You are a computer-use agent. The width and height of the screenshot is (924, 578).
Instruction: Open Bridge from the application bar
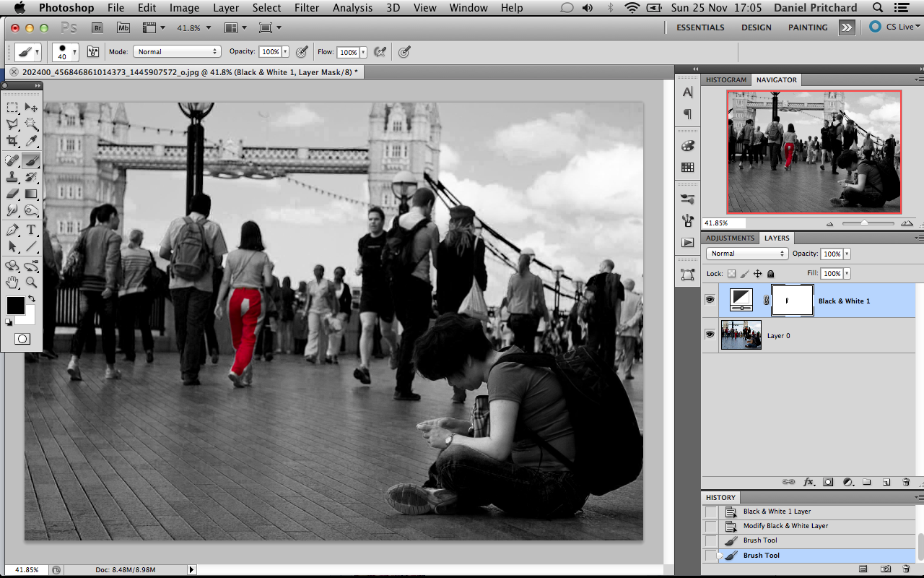coord(97,27)
